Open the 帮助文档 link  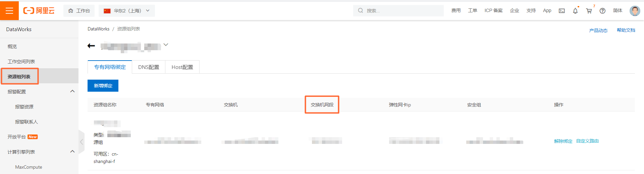[626, 30]
